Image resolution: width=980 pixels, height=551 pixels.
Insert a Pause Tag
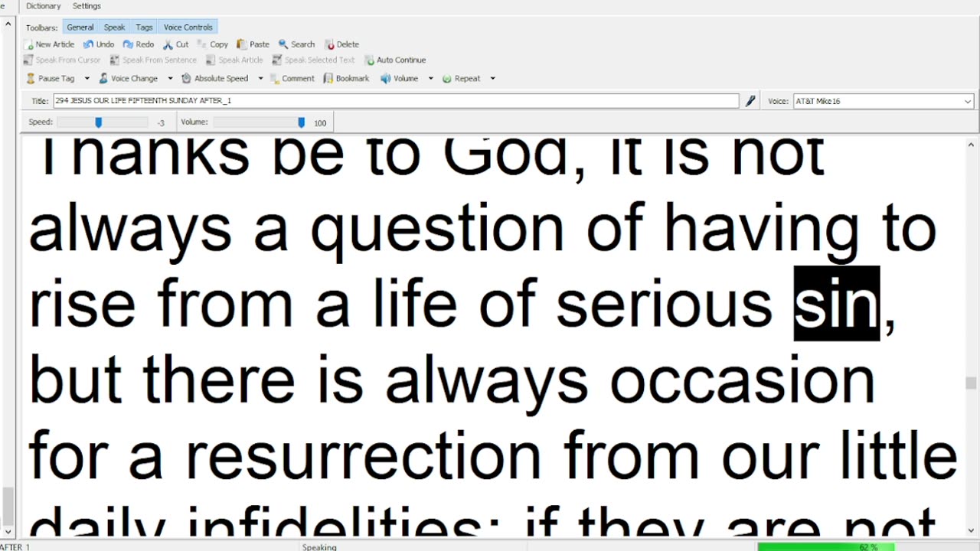pos(51,78)
